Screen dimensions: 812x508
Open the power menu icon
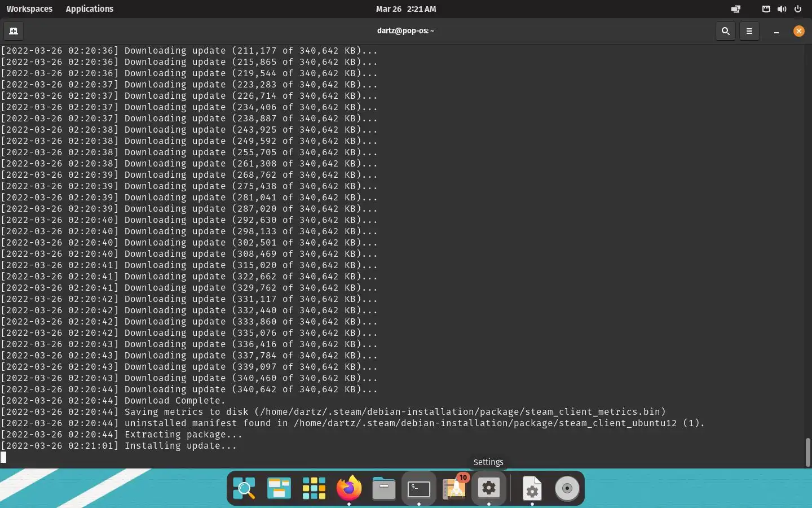click(x=798, y=9)
